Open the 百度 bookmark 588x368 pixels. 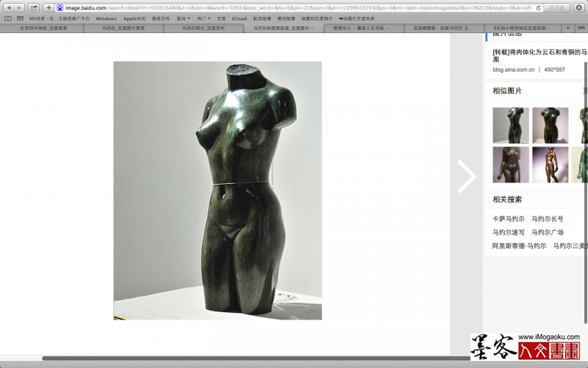pyautogui.click(x=221, y=18)
